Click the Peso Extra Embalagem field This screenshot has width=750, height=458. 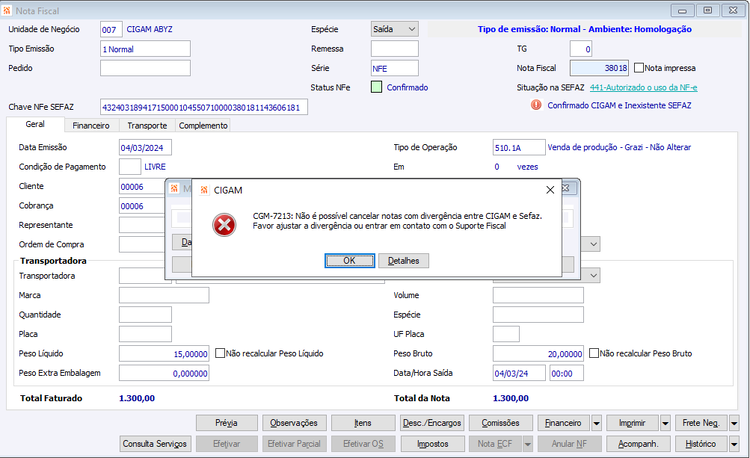point(164,373)
